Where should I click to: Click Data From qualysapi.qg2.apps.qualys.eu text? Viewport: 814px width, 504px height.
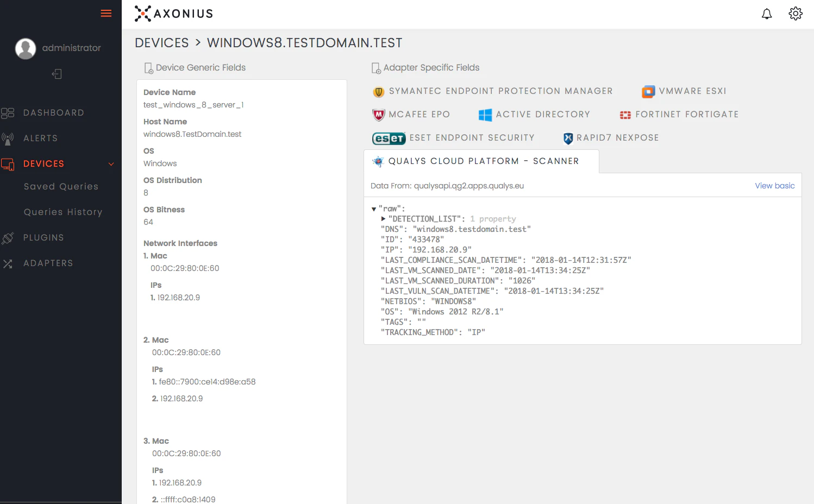pos(447,186)
